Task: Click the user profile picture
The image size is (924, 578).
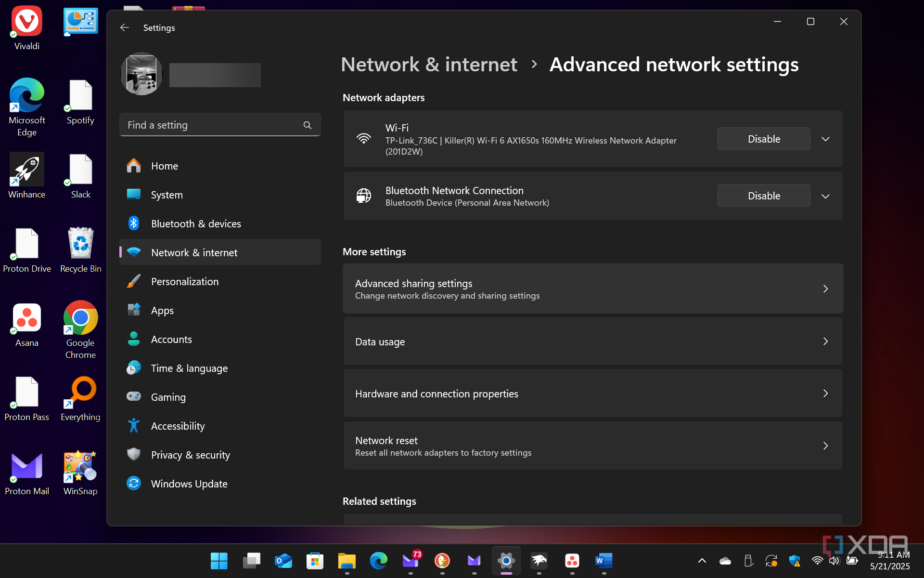Action: point(141,74)
